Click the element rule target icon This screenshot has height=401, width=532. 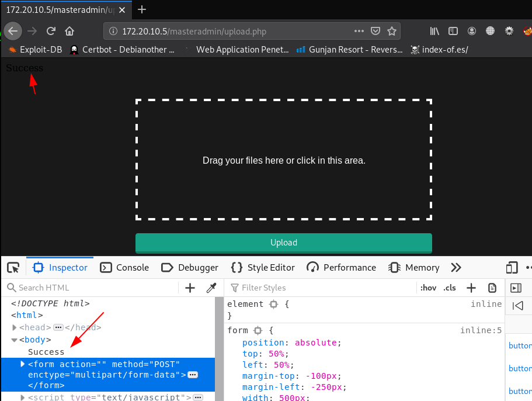[273, 304]
